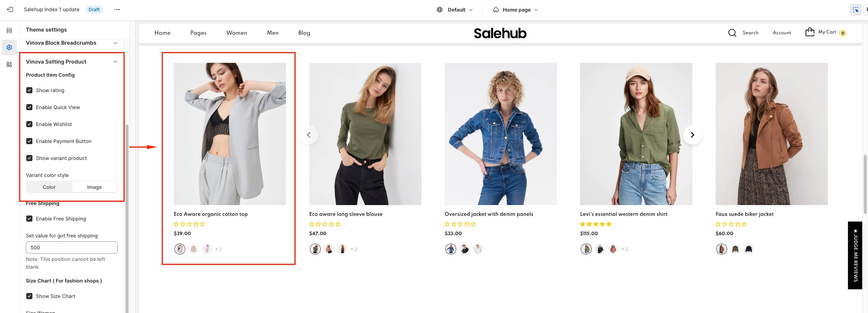Disable the Enable Quick View checkbox
Screen dimensions: 868x313
(x=29, y=107)
